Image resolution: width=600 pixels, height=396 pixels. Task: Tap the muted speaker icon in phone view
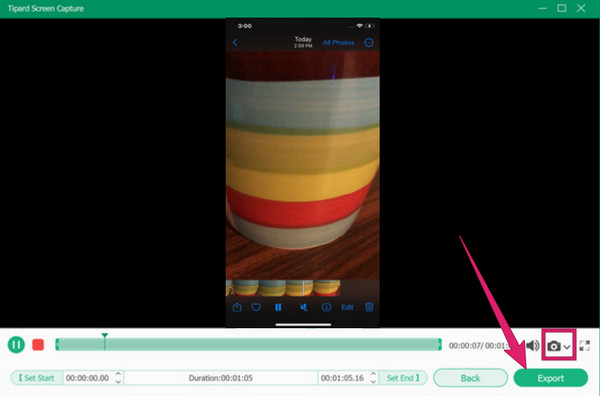304,307
